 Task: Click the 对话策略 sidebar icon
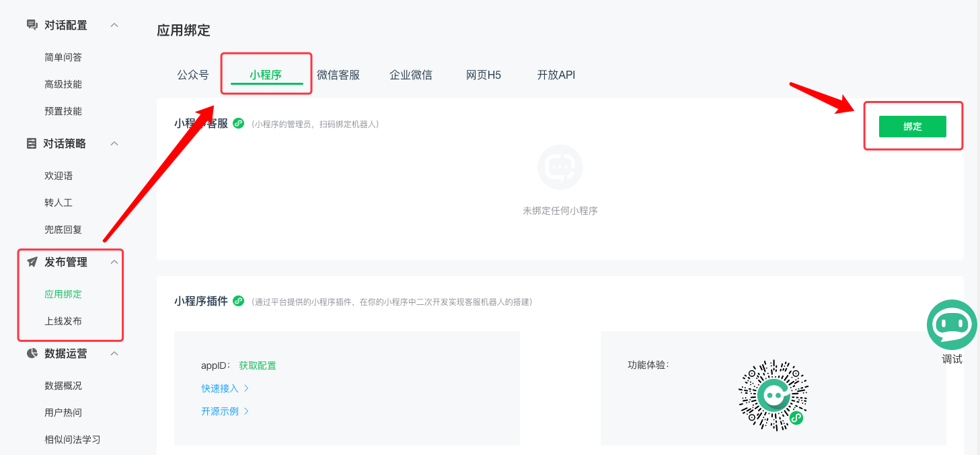pos(32,143)
